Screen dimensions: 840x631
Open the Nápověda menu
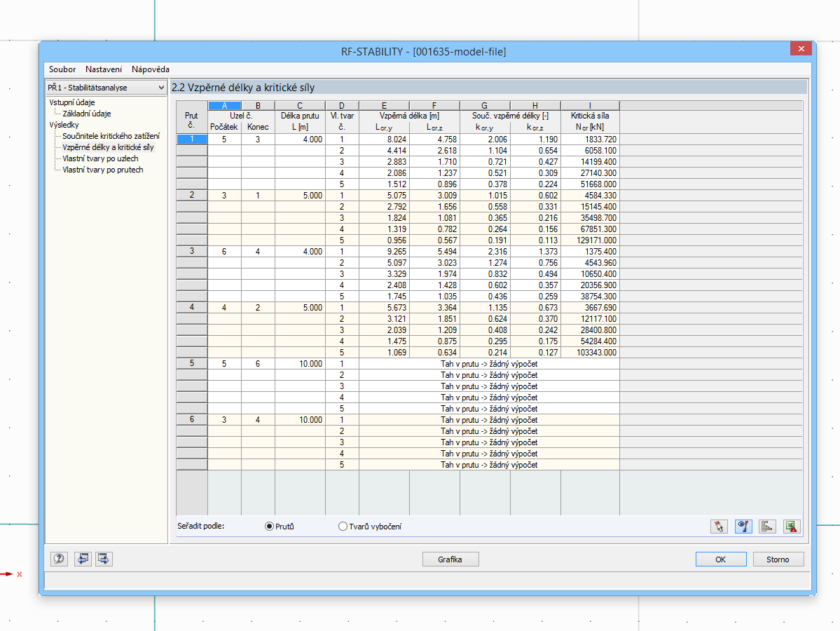click(x=151, y=69)
